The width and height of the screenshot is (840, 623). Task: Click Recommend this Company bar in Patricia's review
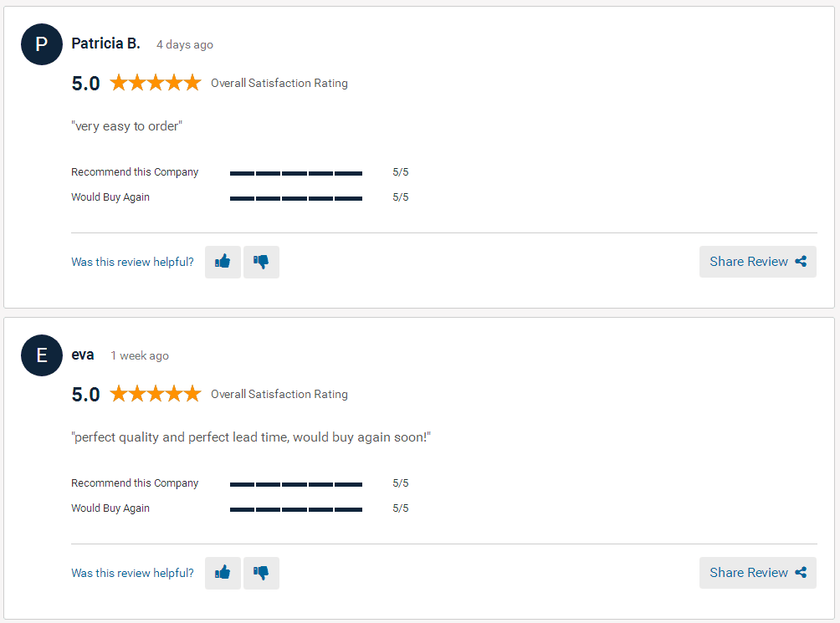(x=296, y=173)
